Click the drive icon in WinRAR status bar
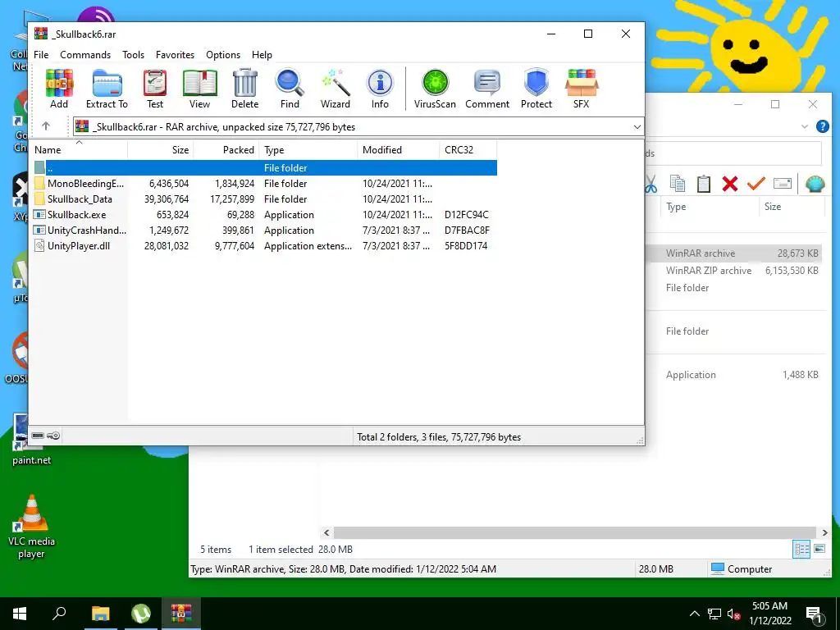 (38, 436)
